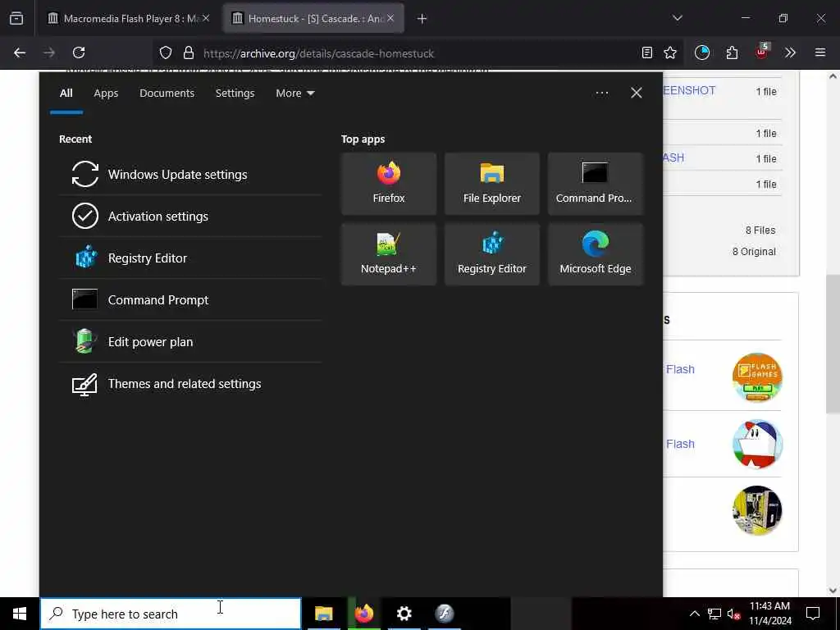Click the first Flash link on page

pyautogui.click(x=680, y=369)
